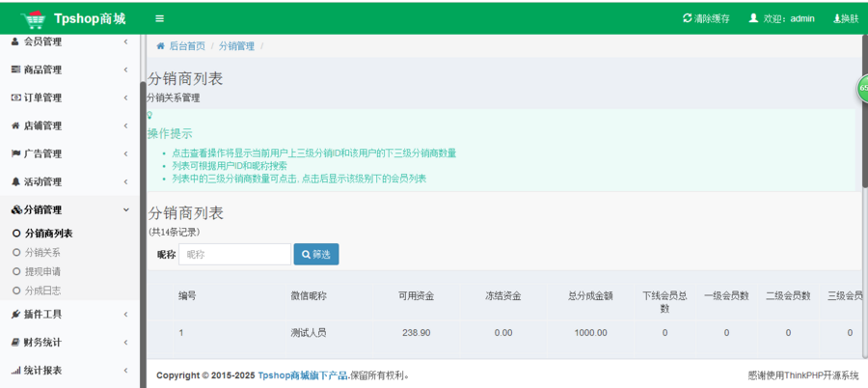
Task: Click the 0.00 frozen funds cell
Action: (503, 333)
